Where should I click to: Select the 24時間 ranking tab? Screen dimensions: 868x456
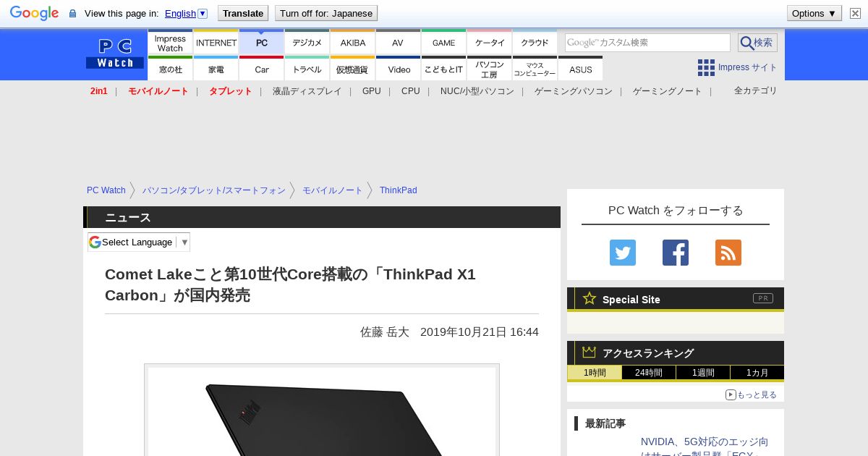point(649,373)
